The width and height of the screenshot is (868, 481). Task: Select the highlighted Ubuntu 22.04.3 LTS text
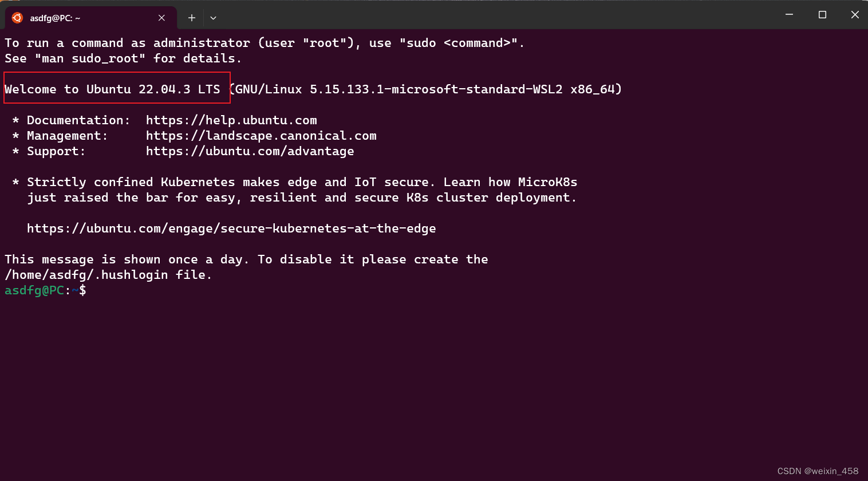pos(112,89)
